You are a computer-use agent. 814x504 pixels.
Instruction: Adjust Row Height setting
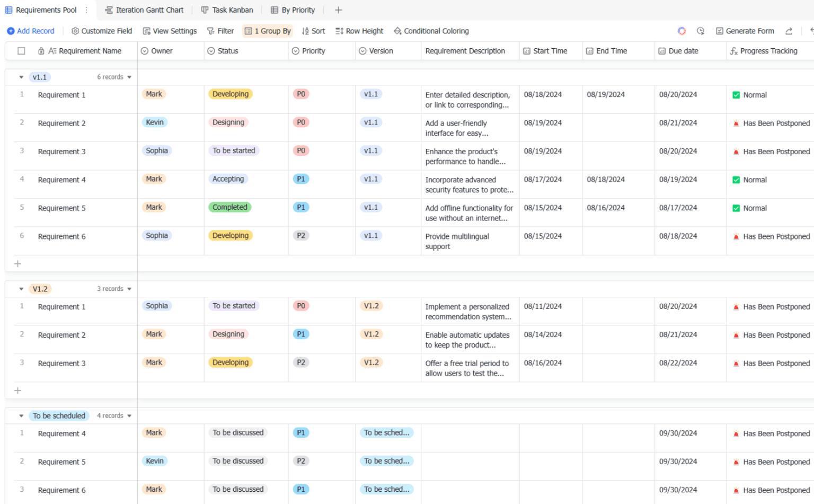pos(359,31)
